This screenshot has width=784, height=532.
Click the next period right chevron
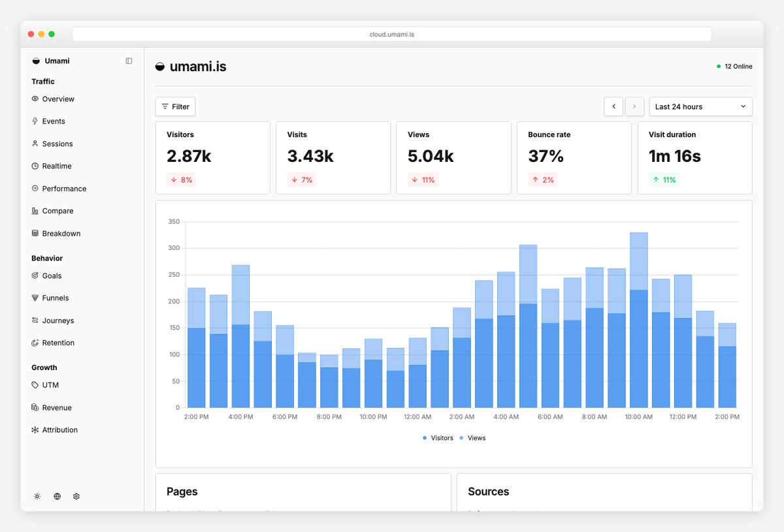coord(634,106)
